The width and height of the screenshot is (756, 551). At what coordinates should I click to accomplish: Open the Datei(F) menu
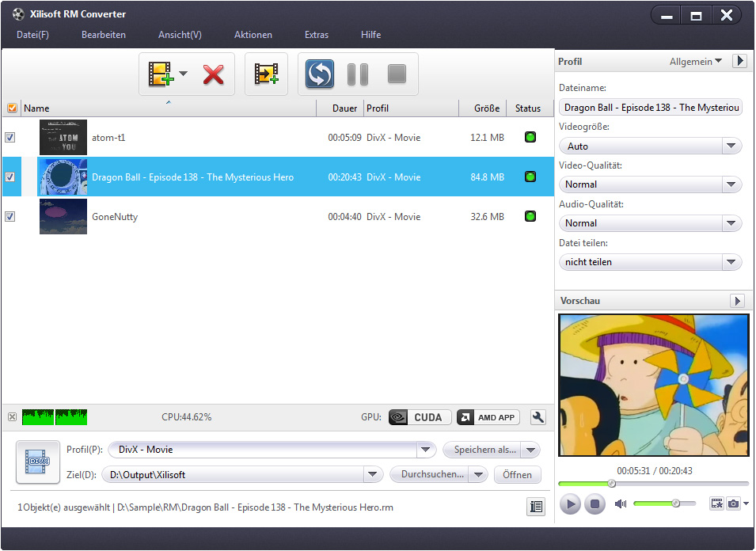(32, 35)
